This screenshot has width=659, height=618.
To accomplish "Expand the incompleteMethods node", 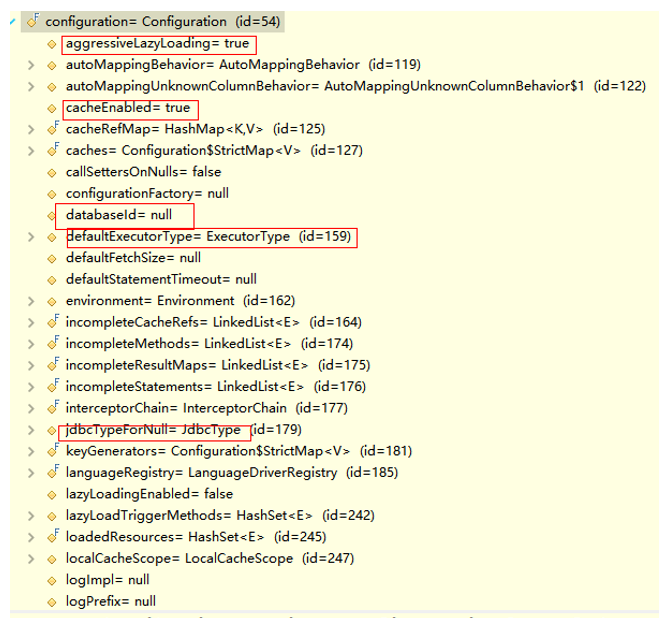I will coord(31,344).
